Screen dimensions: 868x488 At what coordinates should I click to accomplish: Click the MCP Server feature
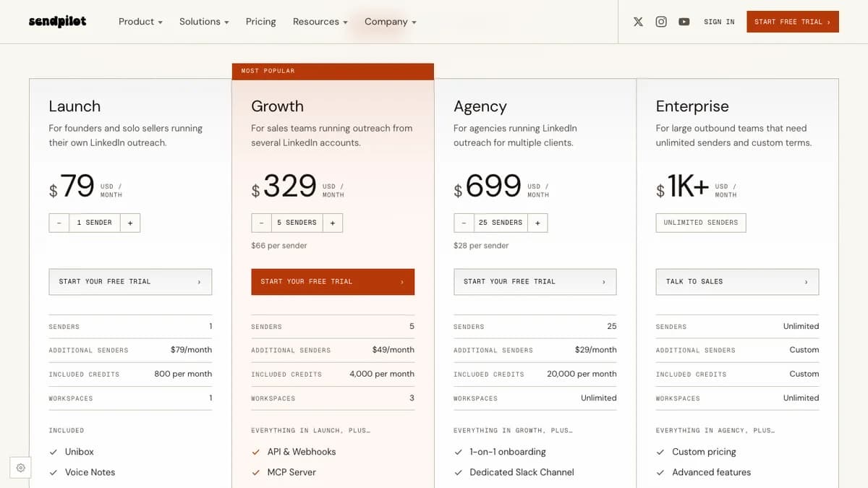click(292, 473)
